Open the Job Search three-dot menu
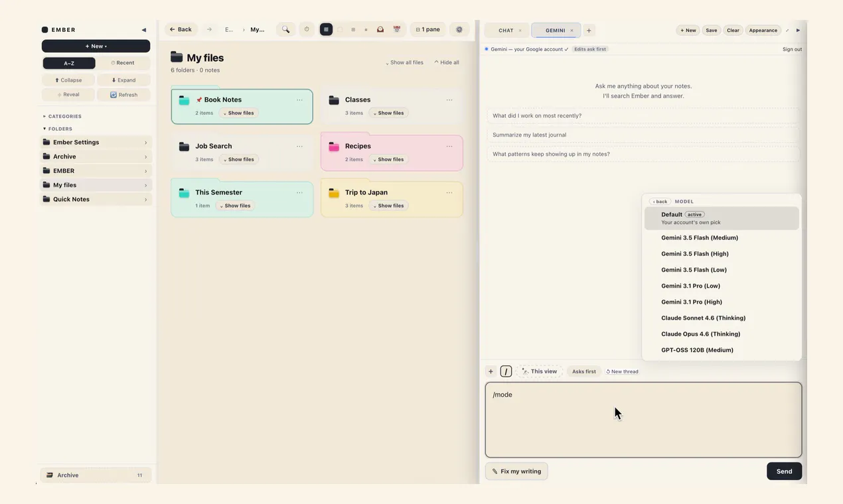This screenshot has width=843, height=504. click(300, 147)
